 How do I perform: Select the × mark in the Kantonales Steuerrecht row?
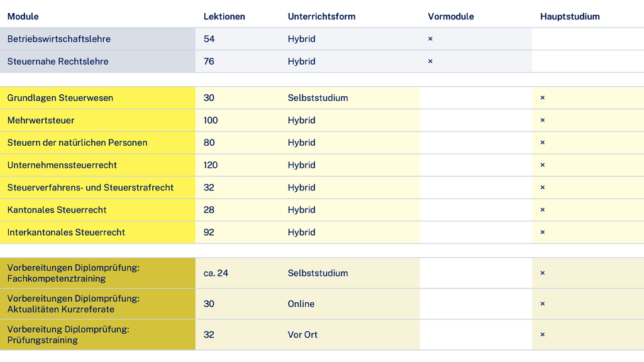tap(542, 210)
